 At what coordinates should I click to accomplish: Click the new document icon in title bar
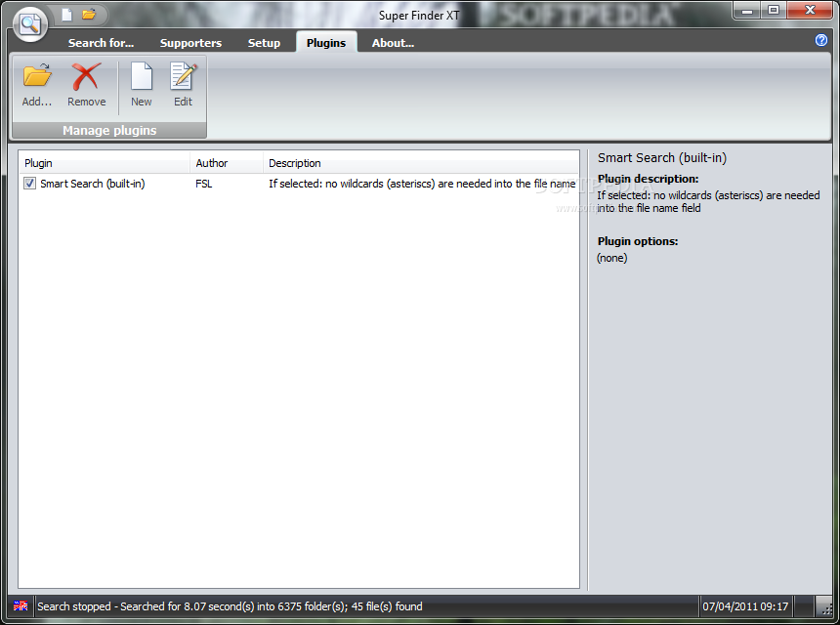tap(67, 15)
